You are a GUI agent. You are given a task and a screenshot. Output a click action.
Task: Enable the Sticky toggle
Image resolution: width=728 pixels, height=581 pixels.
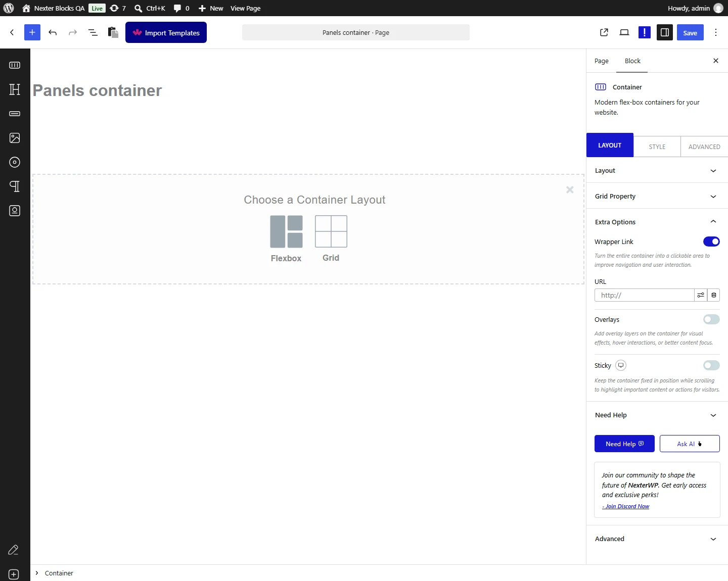[711, 365]
